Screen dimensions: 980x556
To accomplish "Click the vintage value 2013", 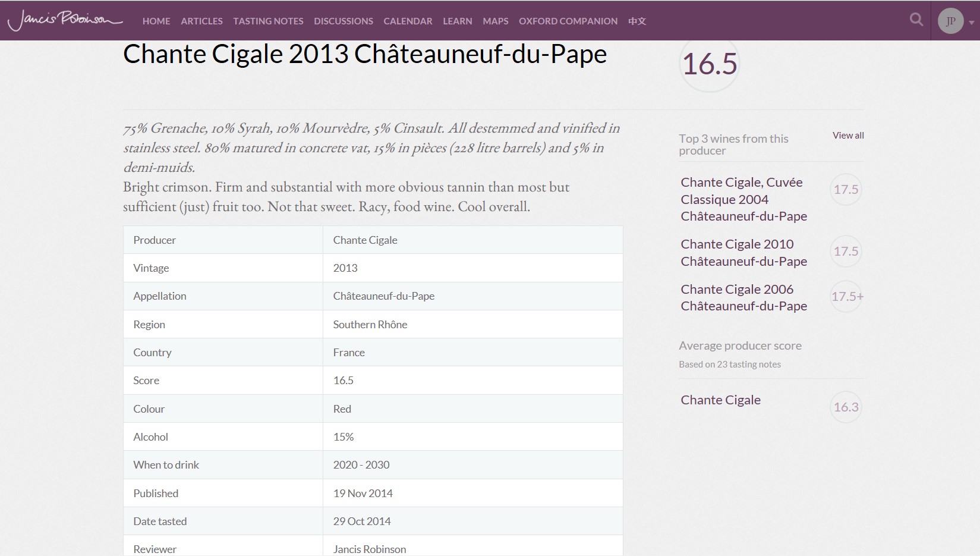I will tap(345, 268).
